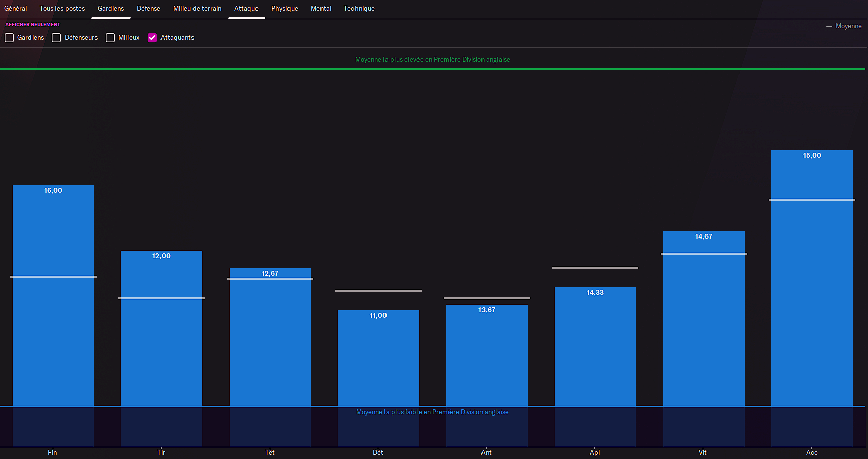Click the Vit bar showing 14,67
The image size is (868, 459).
[x=704, y=318]
